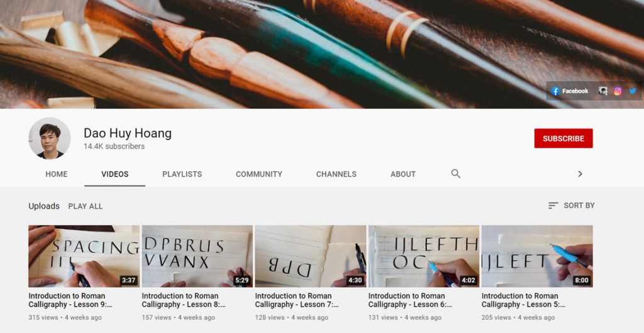Click the channel search magnifier icon
This screenshot has height=333, width=644.
(456, 174)
